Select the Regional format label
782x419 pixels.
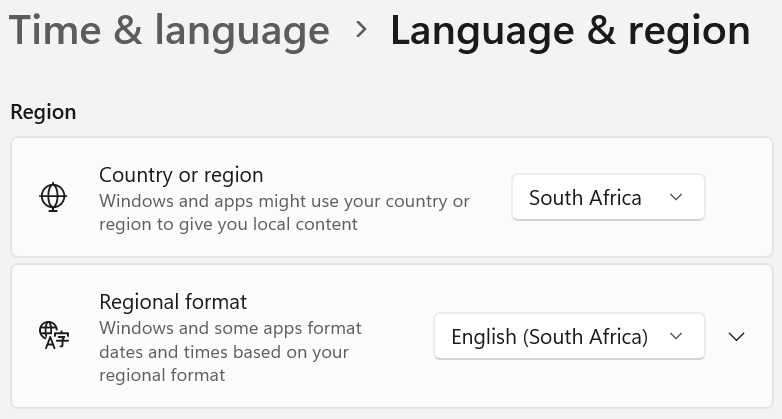coord(173,302)
